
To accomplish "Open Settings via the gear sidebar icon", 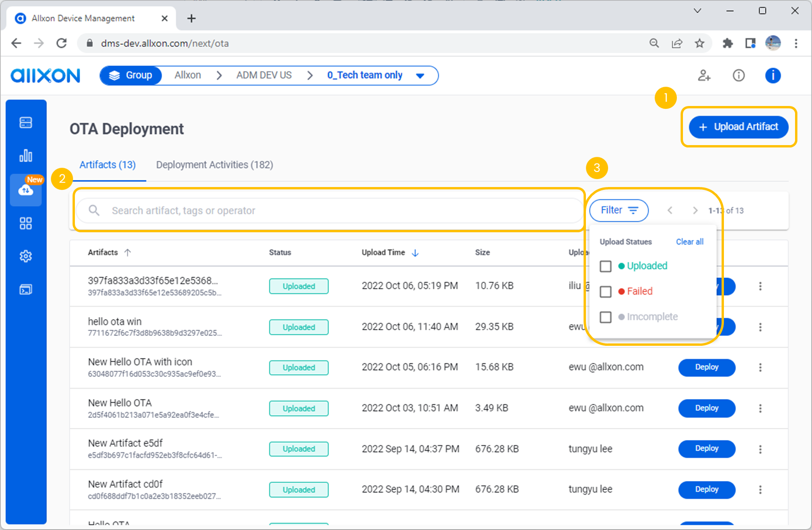I will pyautogui.click(x=25, y=256).
